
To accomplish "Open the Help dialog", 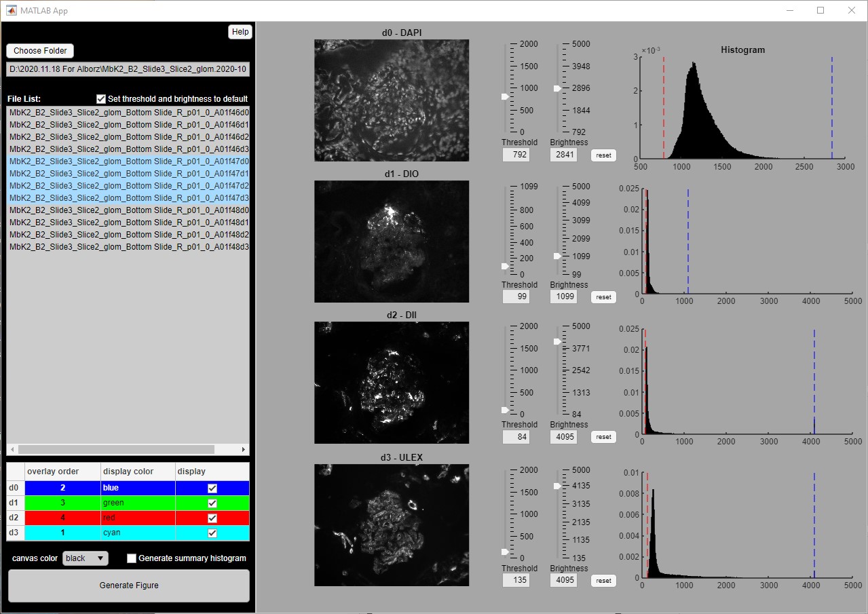I will click(x=240, y=32).
